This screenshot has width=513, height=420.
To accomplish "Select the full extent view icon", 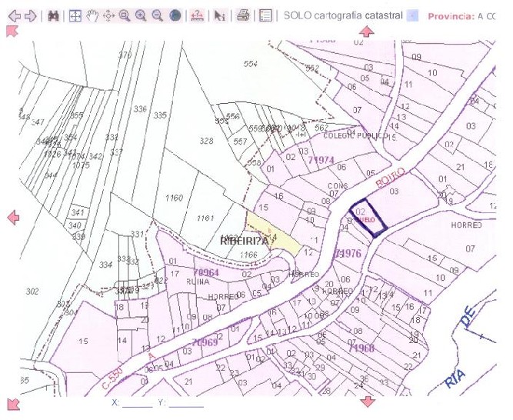I will point(75,15).
